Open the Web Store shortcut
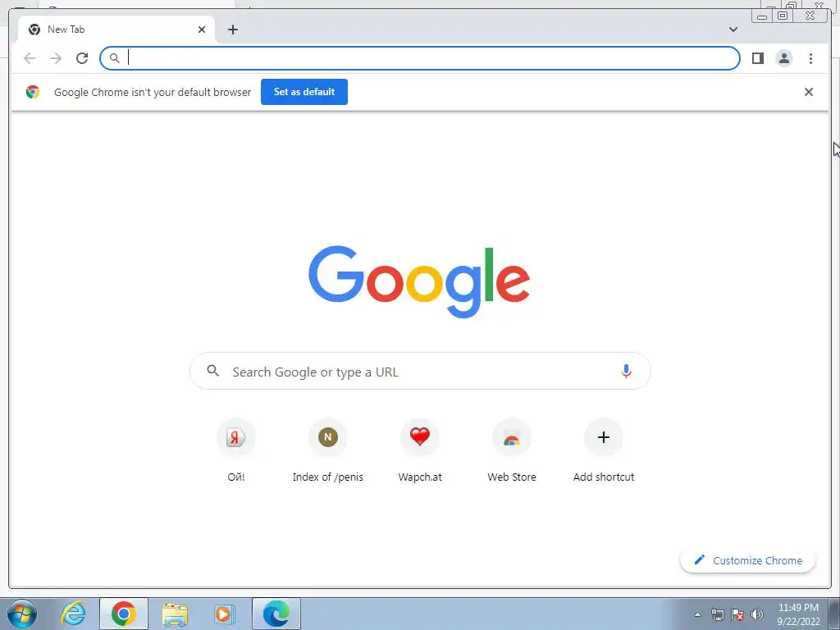This screenshot has width=840, height=630. point(512,451)
